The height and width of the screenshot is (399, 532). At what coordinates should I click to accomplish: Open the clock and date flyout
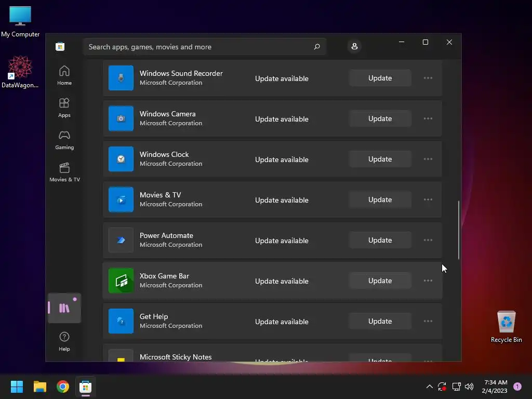[x=495, y=387]
